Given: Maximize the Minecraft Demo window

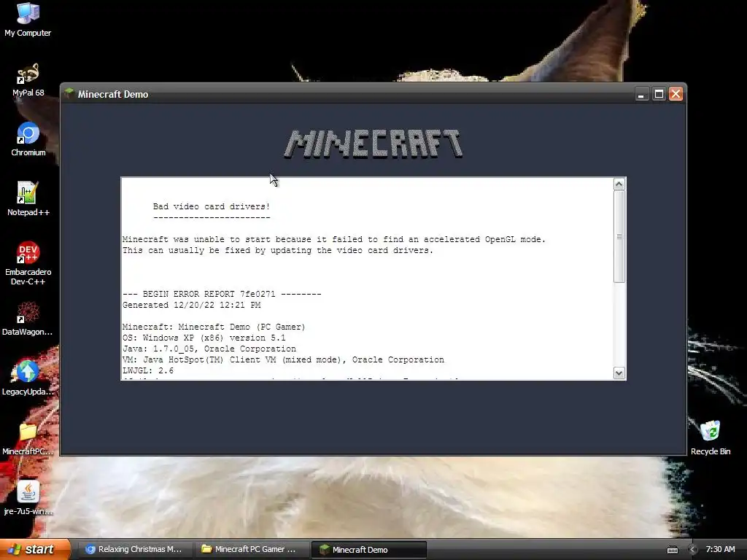Looking at the screenshot, I should [659, 94].
